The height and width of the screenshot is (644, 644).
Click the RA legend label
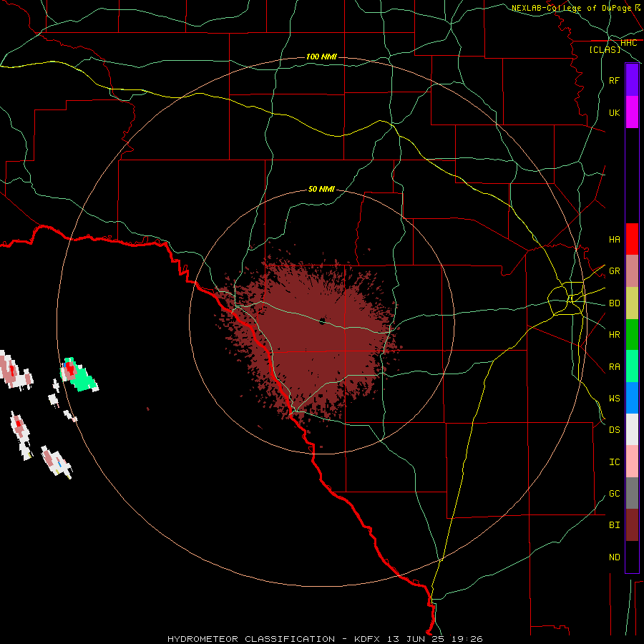pos(614,367)
